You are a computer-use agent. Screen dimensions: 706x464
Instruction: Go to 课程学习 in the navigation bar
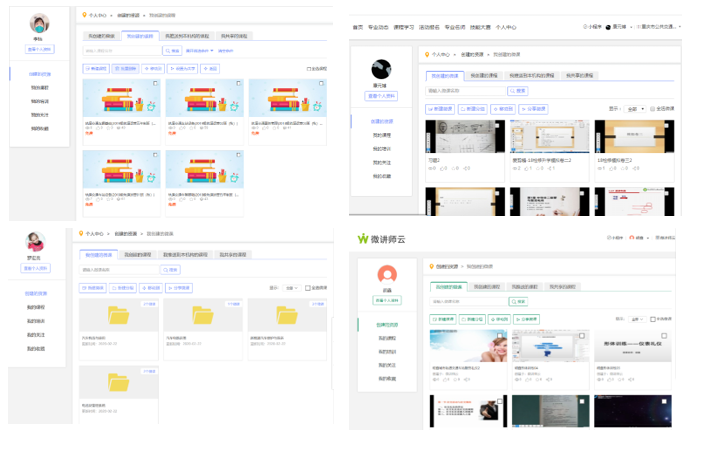click(x=403, y=27)
